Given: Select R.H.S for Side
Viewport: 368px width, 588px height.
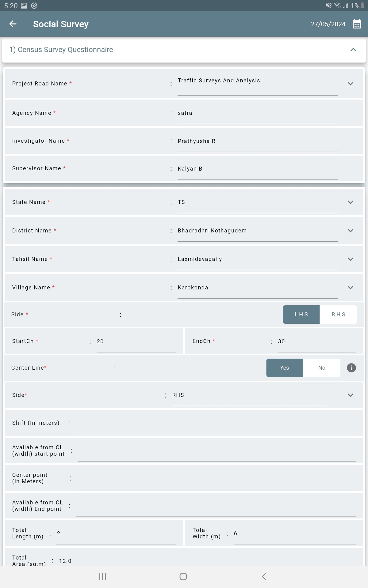Looking at the screenshot, I should tap(338, 315).
